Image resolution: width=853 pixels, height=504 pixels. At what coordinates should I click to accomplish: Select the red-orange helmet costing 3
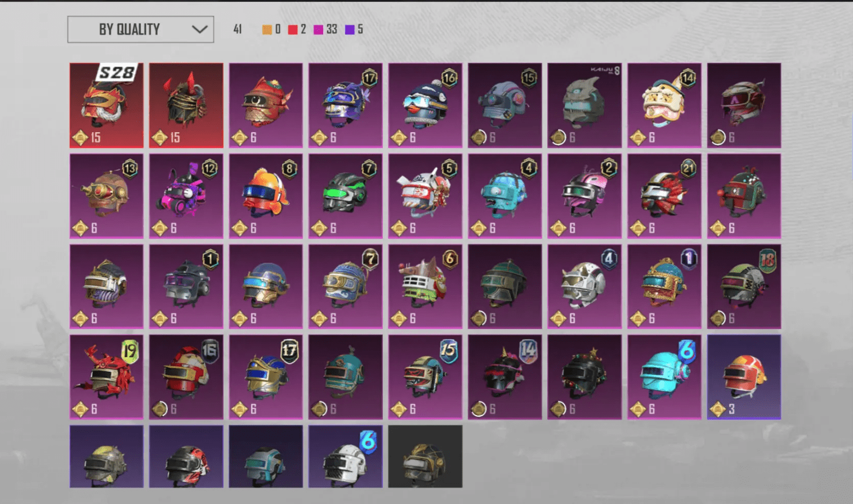(x=744, y=377)
